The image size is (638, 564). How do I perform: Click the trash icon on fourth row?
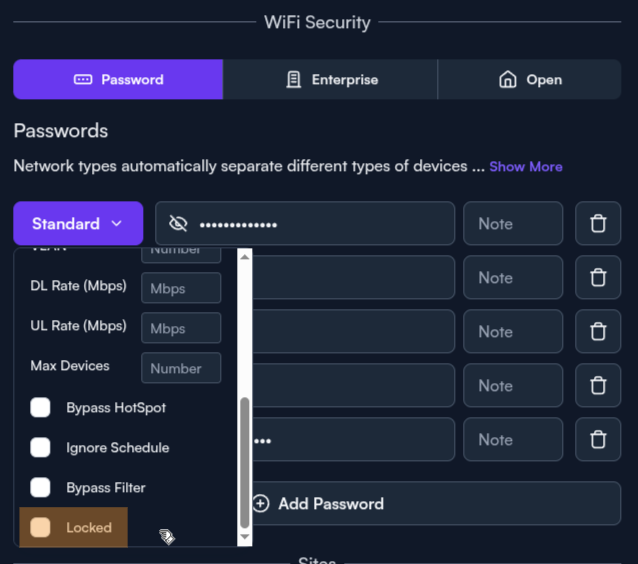[x=598, y=386]
